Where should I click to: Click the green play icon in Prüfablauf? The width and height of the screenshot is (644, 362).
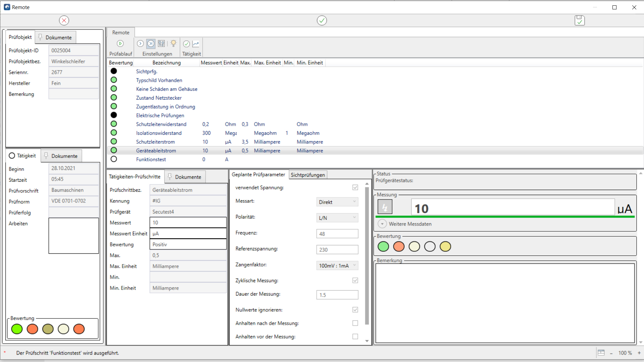pos(120,44)
